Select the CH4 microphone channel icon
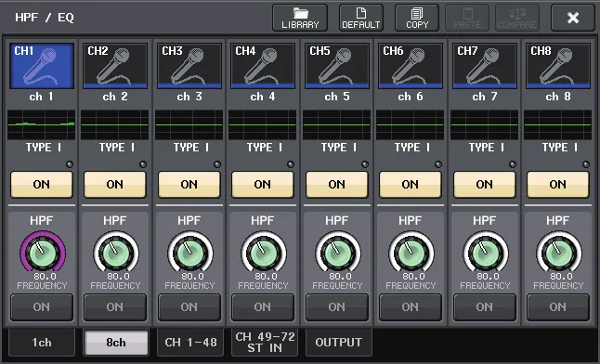Viewport: 600px width, 364px height. coord(263,66)
